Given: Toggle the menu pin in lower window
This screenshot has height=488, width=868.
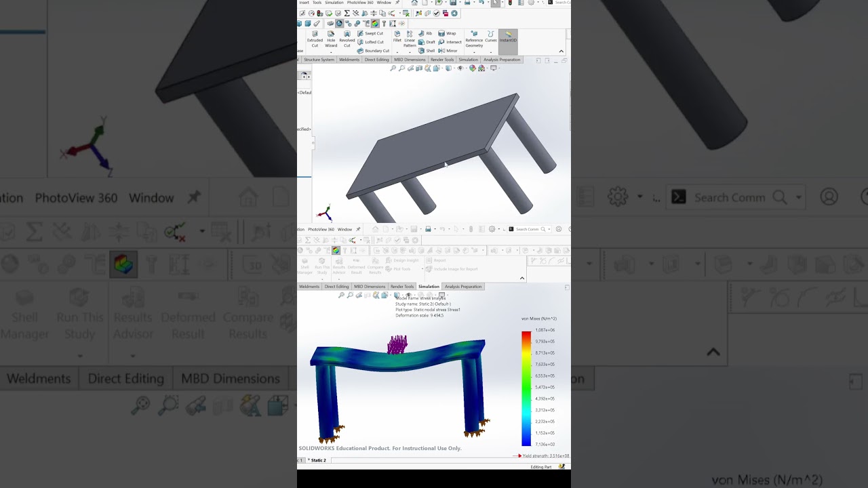Looking at the screenshot, I should pyautogui.click(x=358, y=229).
